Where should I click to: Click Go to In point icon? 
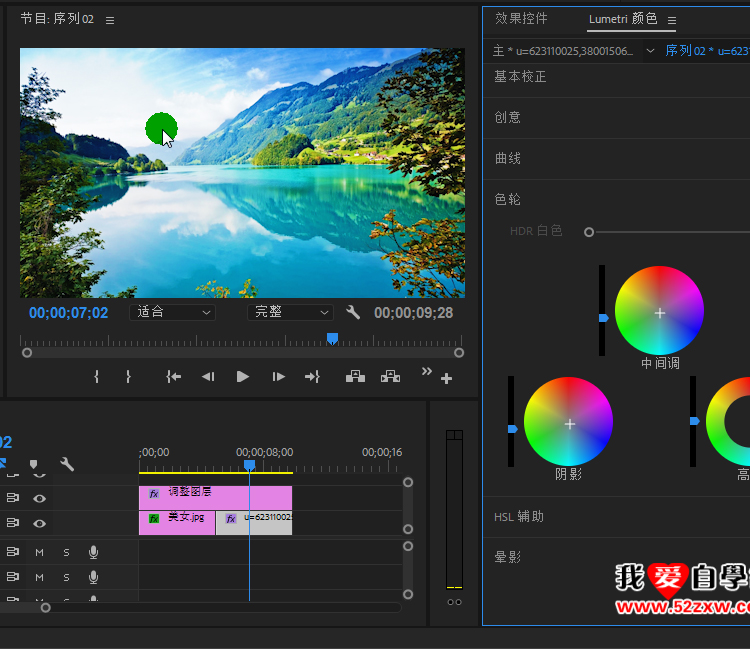coord(174,377)
